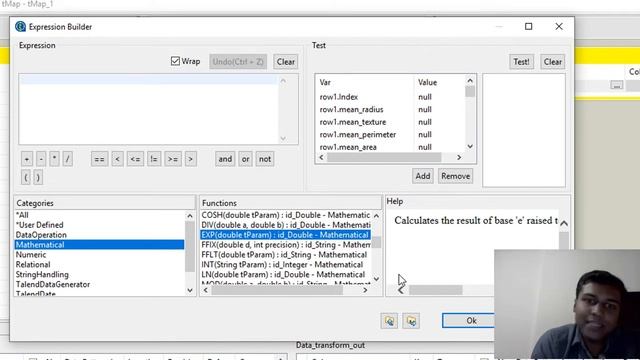Click Remove below the variables table

tap(456, 176)
